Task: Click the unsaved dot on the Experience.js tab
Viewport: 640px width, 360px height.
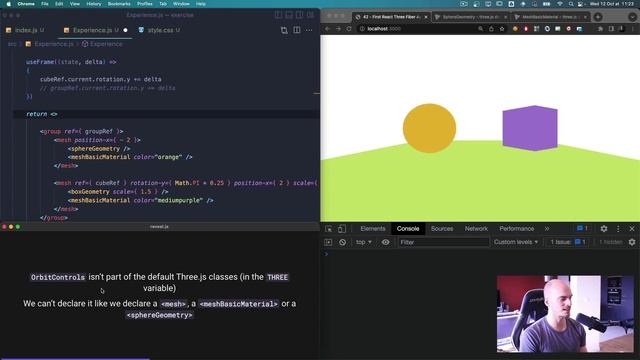Action: click(x=125, y=30)
